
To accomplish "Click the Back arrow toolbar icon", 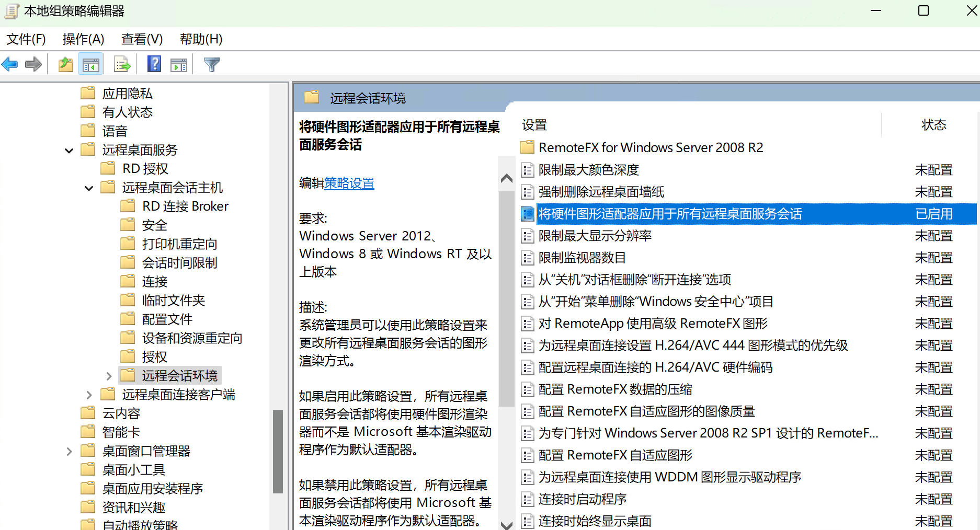I will click(10, 65).
